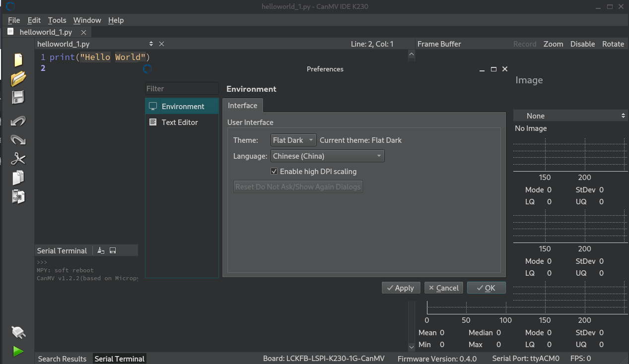
Task: Clear the Serial Terminal with the broom icon
Action: (101, 251)
